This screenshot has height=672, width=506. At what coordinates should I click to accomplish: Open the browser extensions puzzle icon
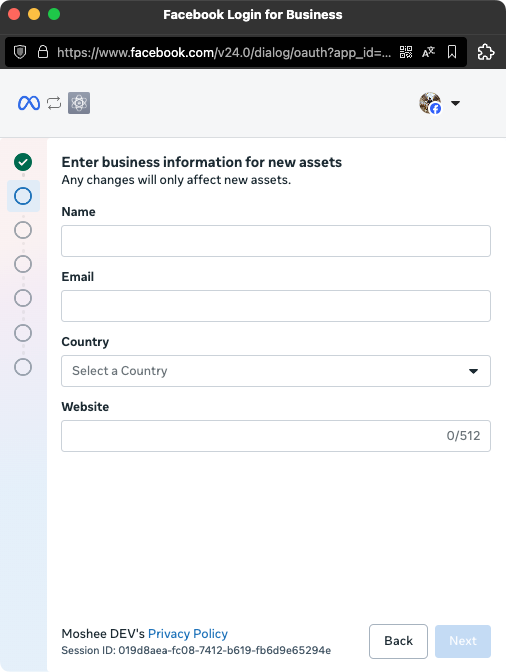coord(486,52)
